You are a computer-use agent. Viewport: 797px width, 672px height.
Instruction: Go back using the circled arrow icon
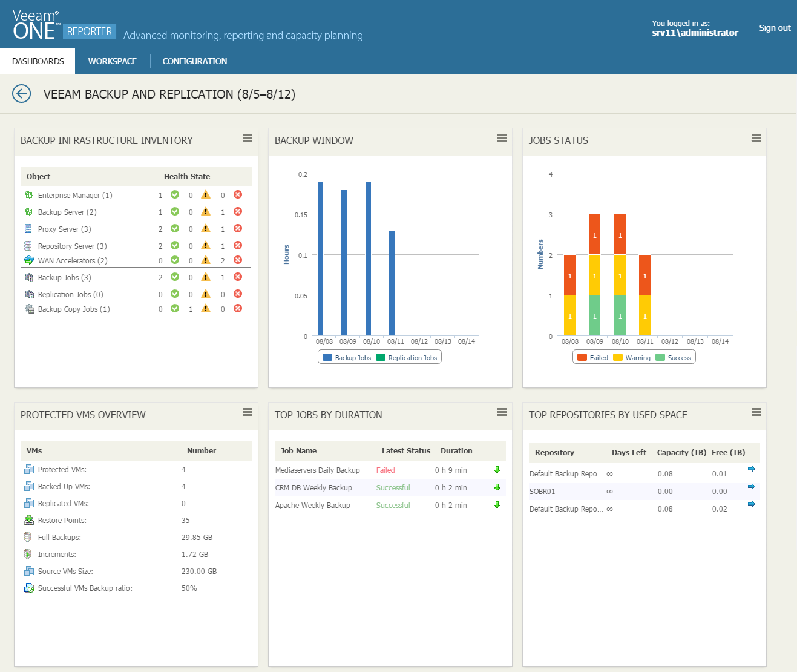coord(22,94)
